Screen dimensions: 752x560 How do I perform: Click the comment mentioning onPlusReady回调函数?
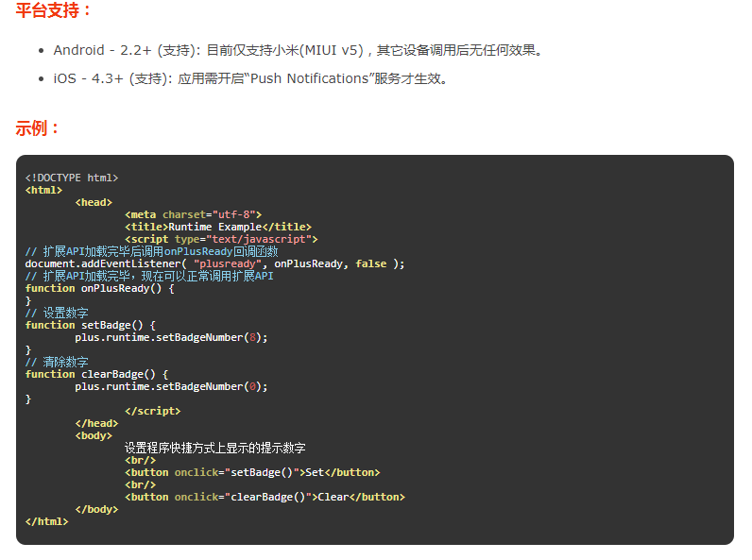click(151, 251)
